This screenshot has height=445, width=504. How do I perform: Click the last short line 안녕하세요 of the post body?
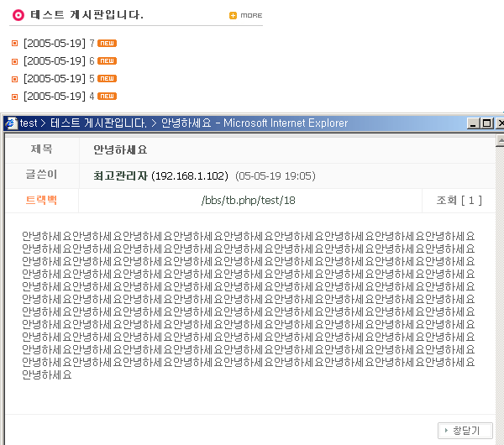pyautogui.click(x=47, y=375)
